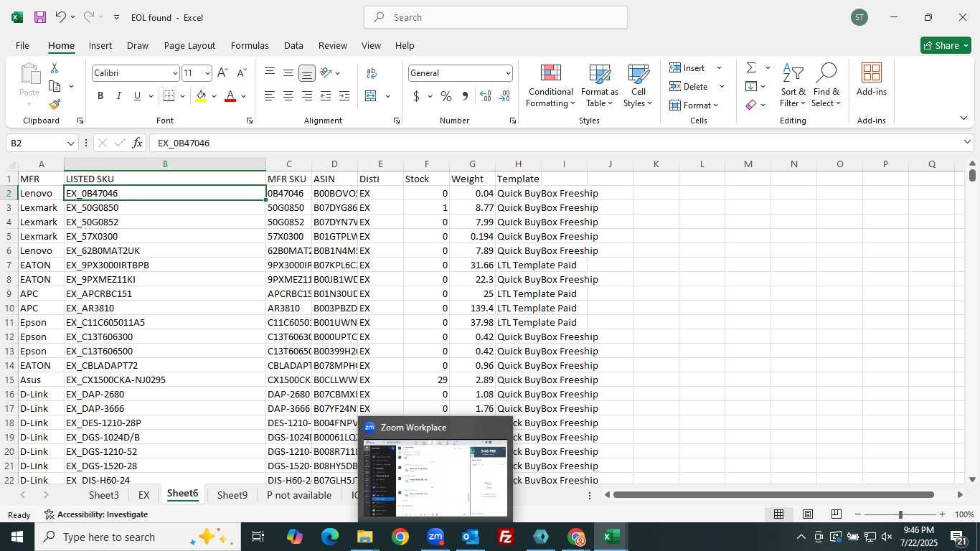This screenshot has height=551, width=980.
Task: Open the font name Calibri dropdown
Action: pyautogui.click(x=175, y=73)
